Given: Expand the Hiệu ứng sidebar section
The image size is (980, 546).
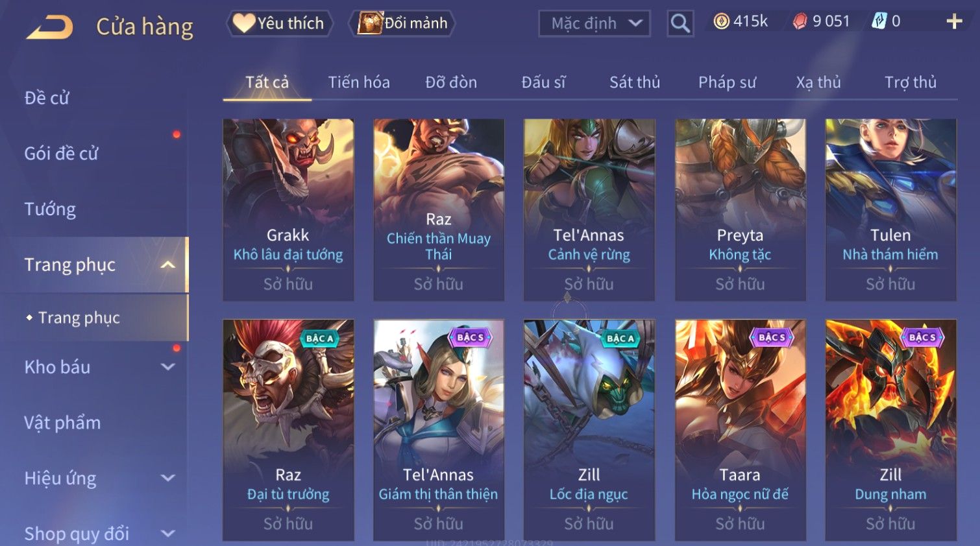Looking at the screenshot, I should click(168, 479).
